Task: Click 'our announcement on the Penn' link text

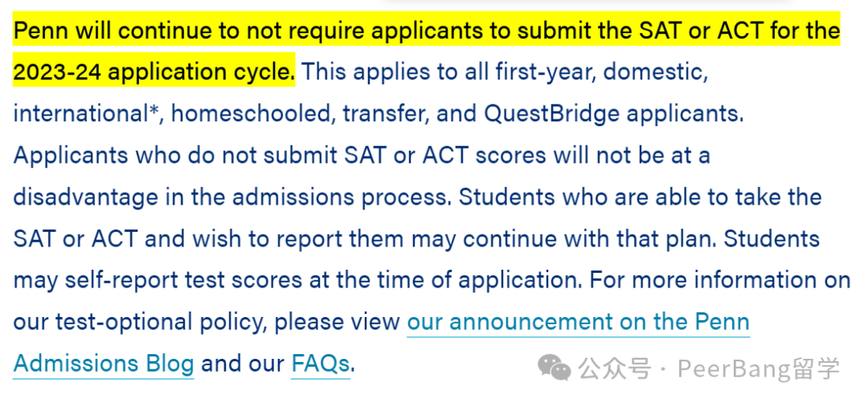Action: pyautogui.click(x=578, y=322)
